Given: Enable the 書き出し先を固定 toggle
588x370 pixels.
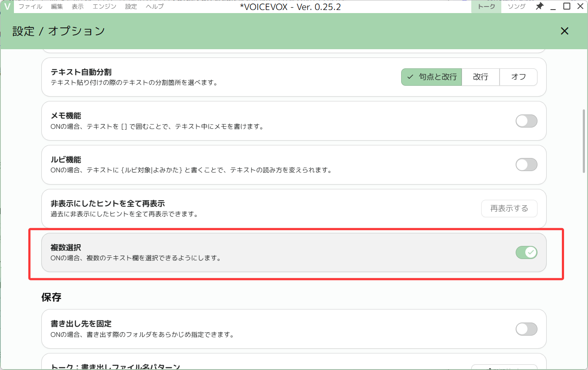Looking at the screenshot, I should pyautogui.click(x=527, y=329).
